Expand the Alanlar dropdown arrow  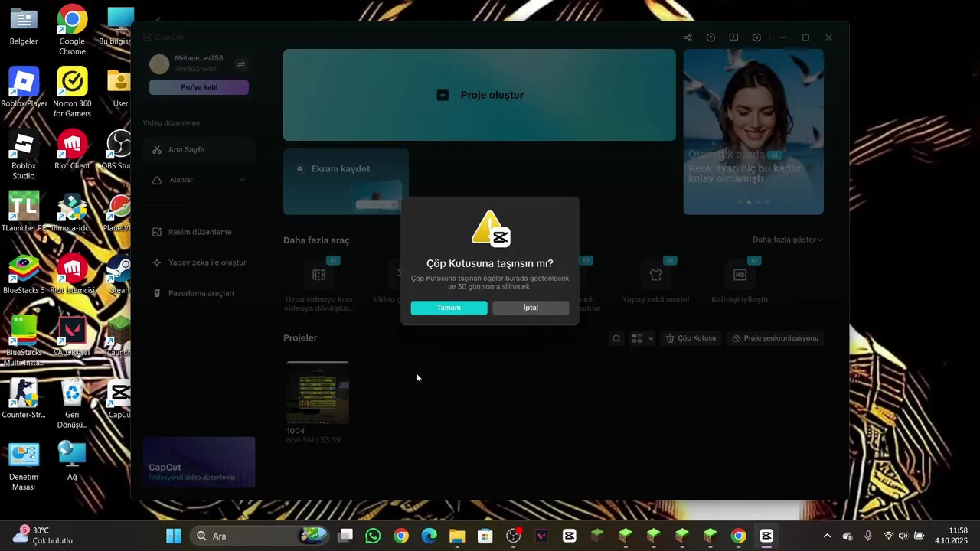243,180
